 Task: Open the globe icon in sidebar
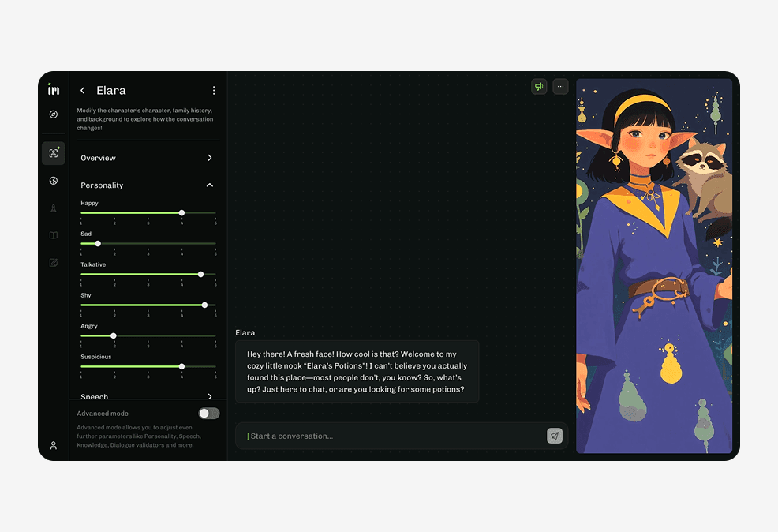pos(53,181)
